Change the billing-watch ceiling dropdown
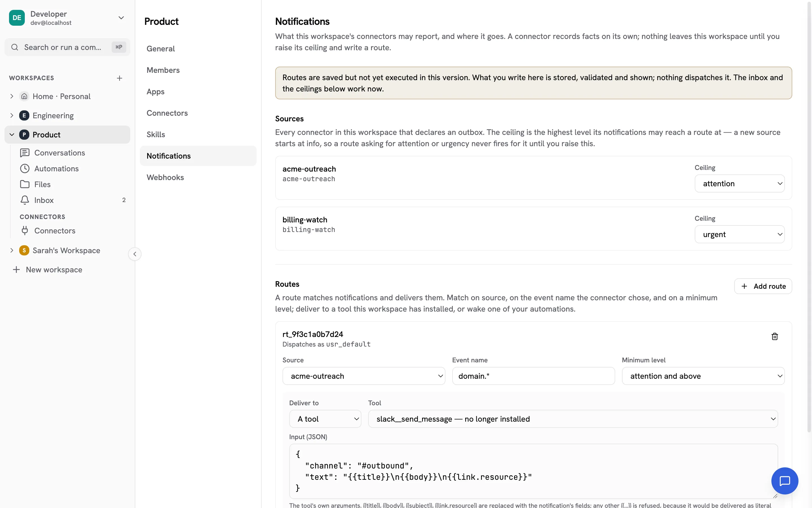The width and height of the screenshot is (812, 508). coord(740,234)
